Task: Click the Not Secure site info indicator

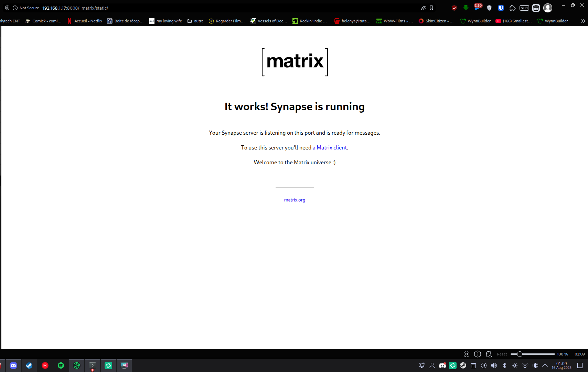Action: click(x=26, y=8)
